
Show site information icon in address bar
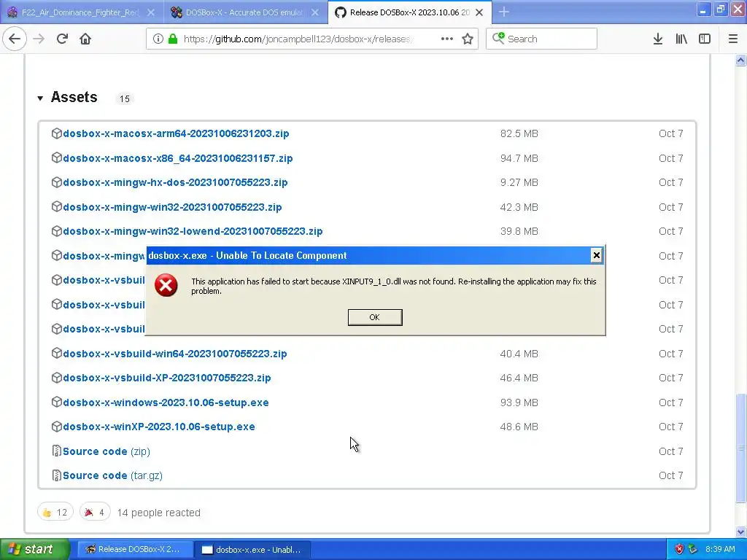tap(158, 39)
